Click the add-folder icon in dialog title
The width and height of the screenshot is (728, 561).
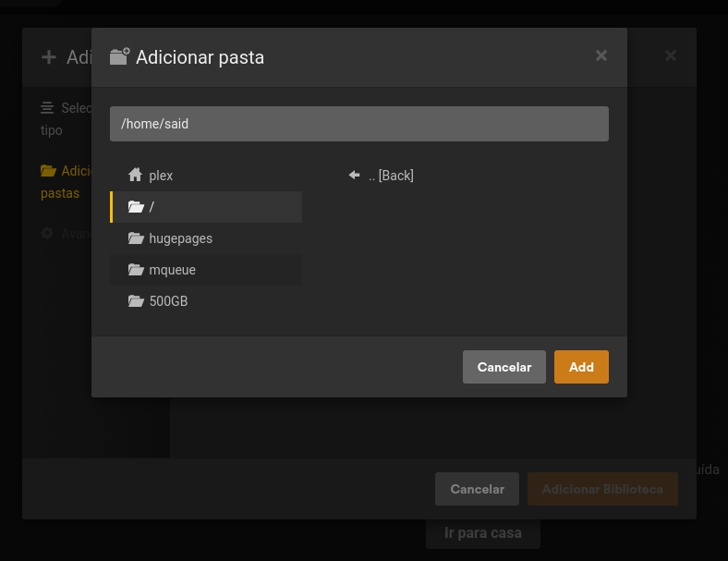point(120,56)
